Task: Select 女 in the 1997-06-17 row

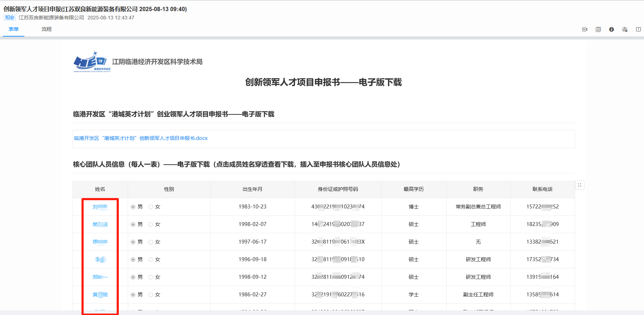Action: (x=151, y=242)
